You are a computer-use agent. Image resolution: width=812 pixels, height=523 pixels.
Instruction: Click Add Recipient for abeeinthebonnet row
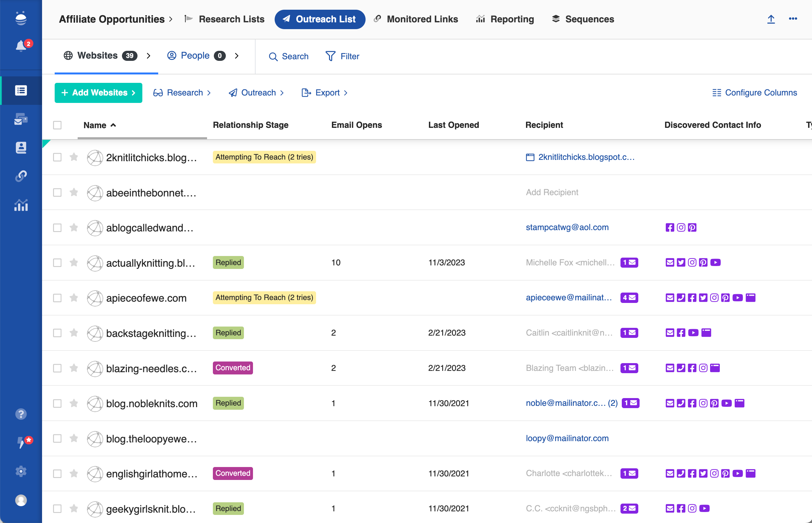click(552, 192)
